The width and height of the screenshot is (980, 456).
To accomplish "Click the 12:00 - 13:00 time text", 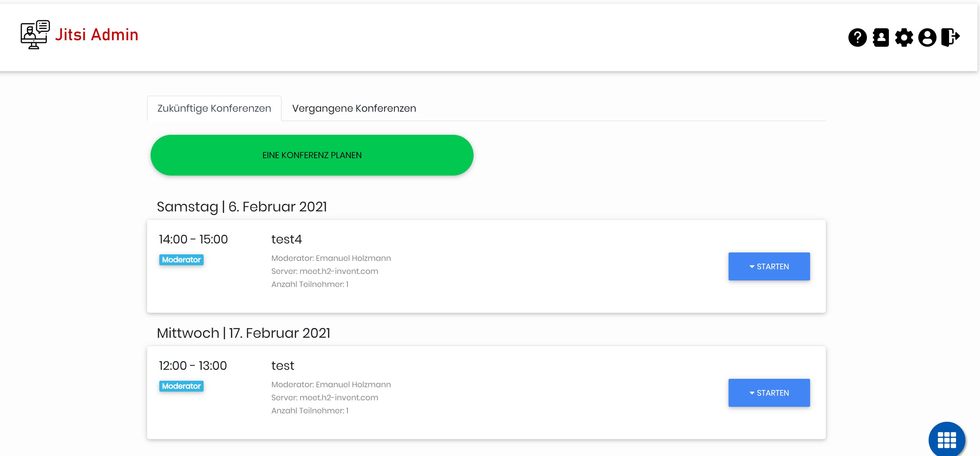I will (193, 366).
